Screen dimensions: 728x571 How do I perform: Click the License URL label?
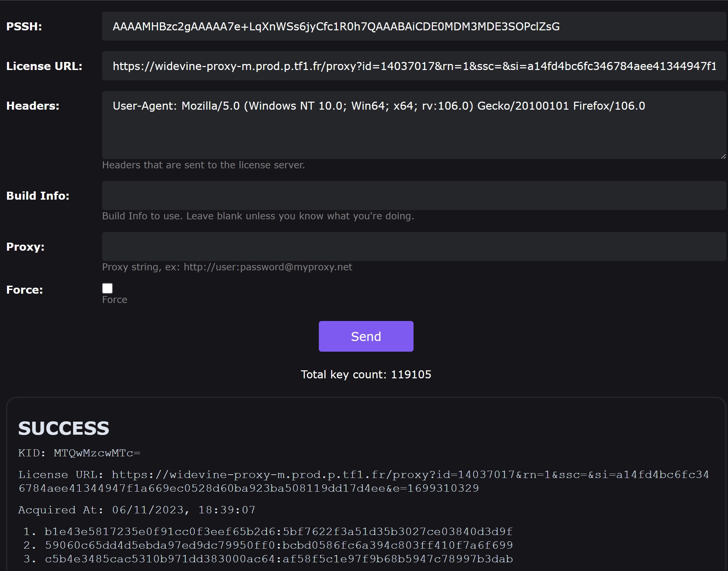coord(44,66)
